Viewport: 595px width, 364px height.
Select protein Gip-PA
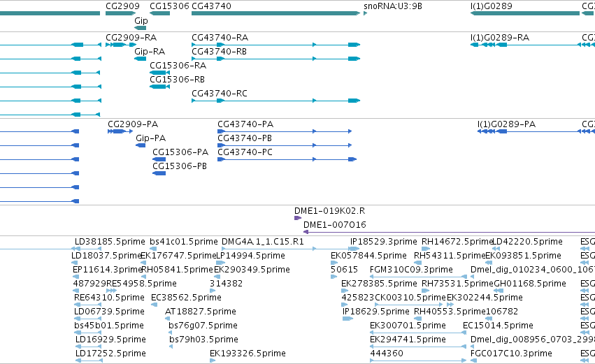150,138
